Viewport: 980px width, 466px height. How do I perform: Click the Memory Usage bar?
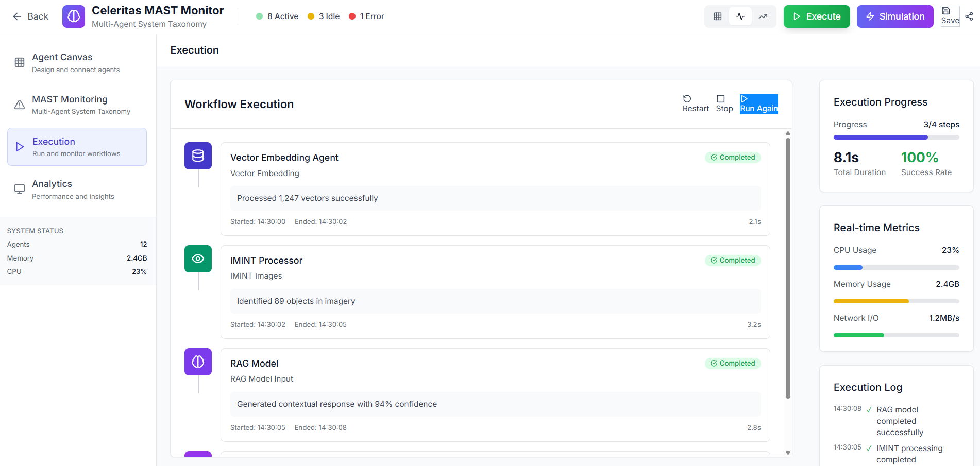click(x=897, y=301)
